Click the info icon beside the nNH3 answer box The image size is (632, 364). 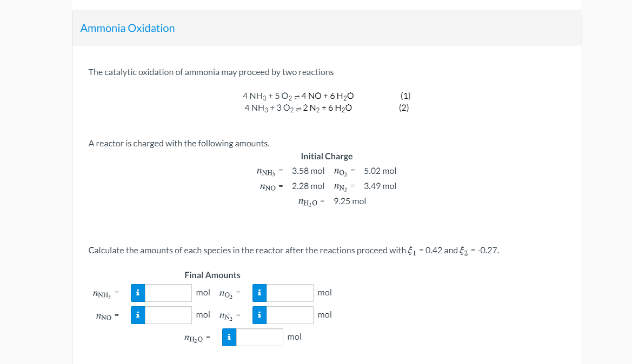(x=137, y=293)
